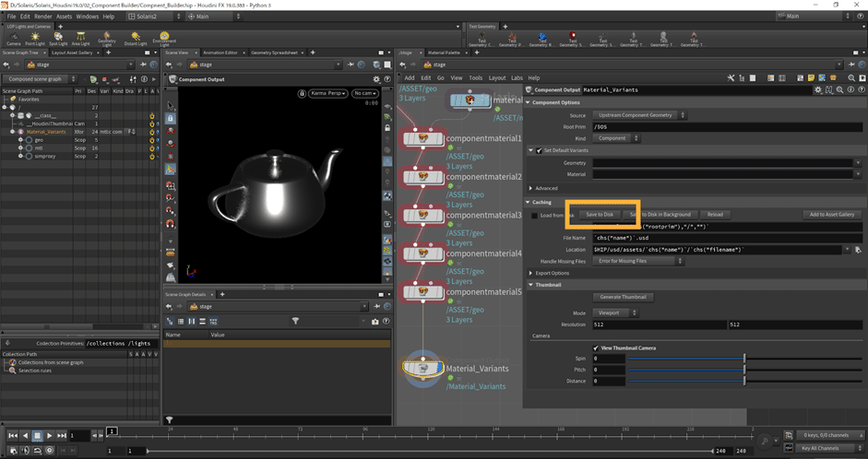Click the Camera shelf tool icon

coord(14,37)
